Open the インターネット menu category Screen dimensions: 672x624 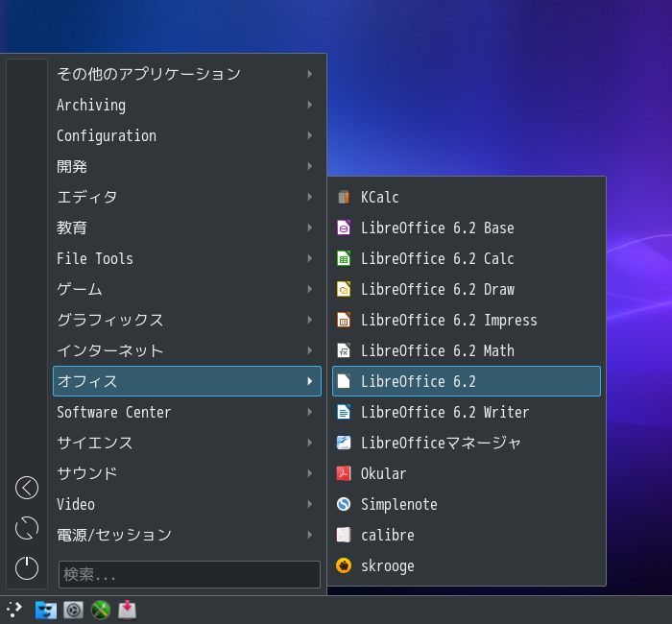(x=187, y=350)
